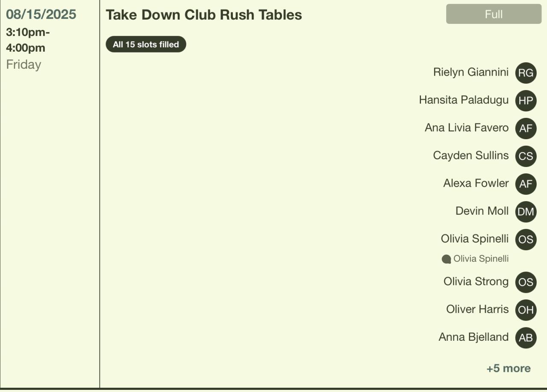The image size is (547, 392).
Task: Click Devin Moll's DM avatar icon
Action: (x=526, y=212)
